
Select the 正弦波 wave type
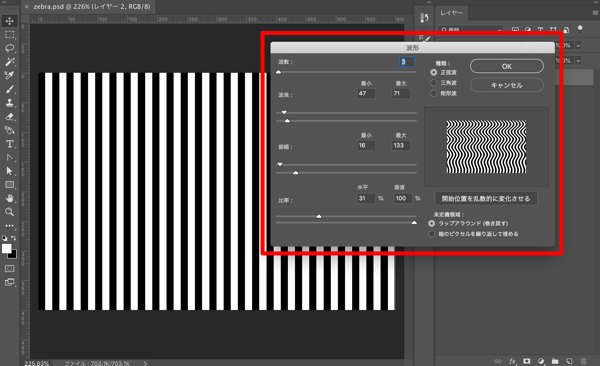[x=434, y=72]
